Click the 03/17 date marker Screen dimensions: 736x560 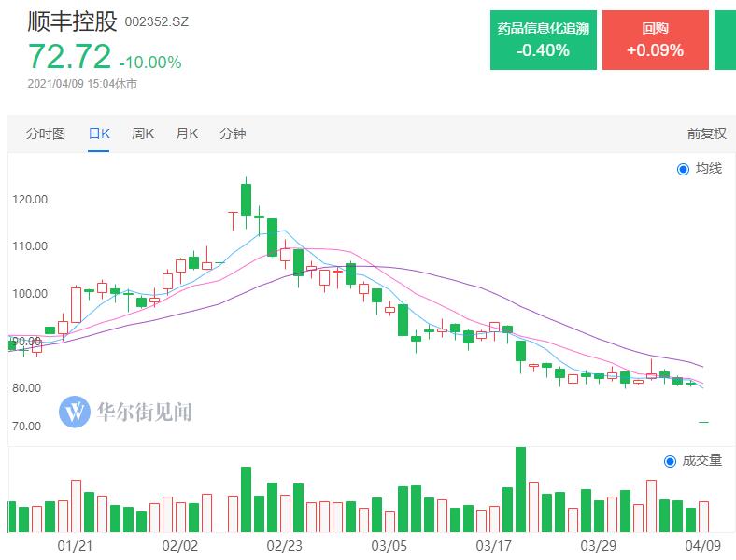click(493, 546)
